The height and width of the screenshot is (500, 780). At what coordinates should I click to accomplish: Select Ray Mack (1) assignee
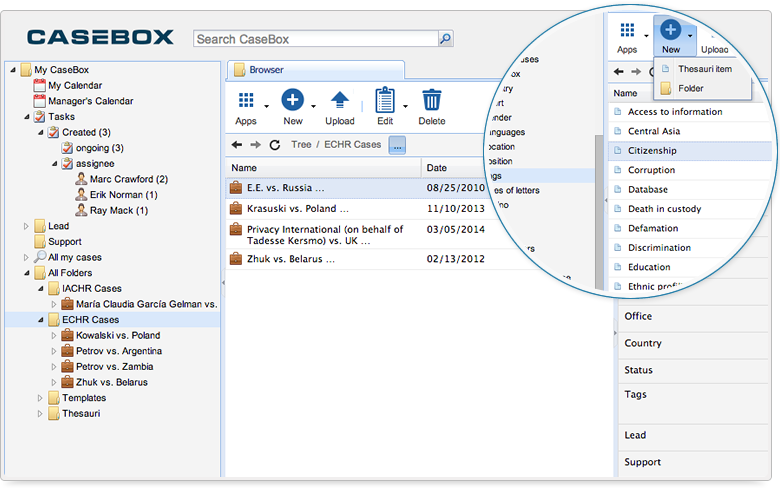(x=118, y=210)
